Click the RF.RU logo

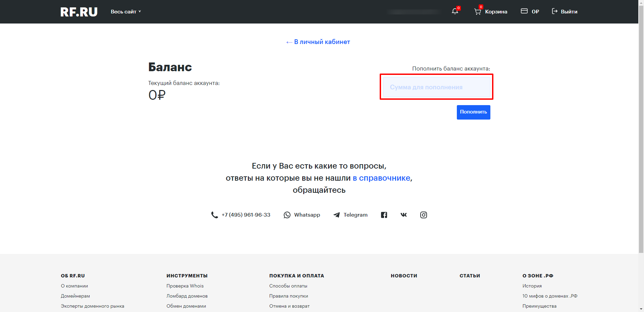pos(79,12)
